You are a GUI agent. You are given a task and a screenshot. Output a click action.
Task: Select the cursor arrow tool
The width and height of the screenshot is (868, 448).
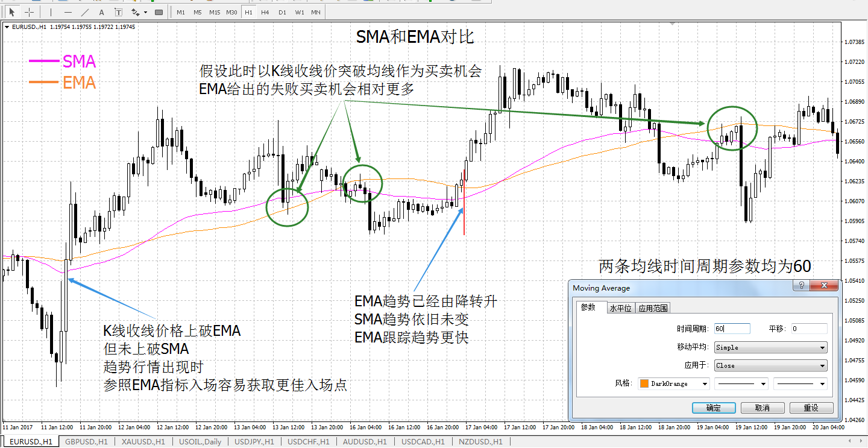12,12
